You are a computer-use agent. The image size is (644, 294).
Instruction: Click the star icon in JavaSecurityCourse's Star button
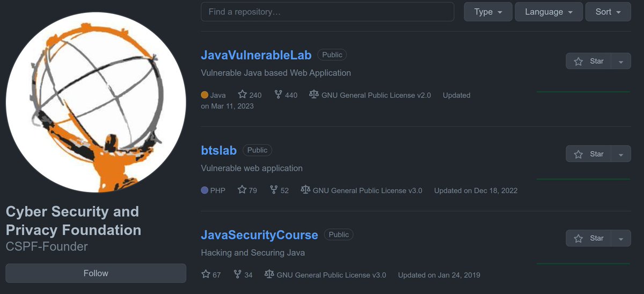coord(579,239)
